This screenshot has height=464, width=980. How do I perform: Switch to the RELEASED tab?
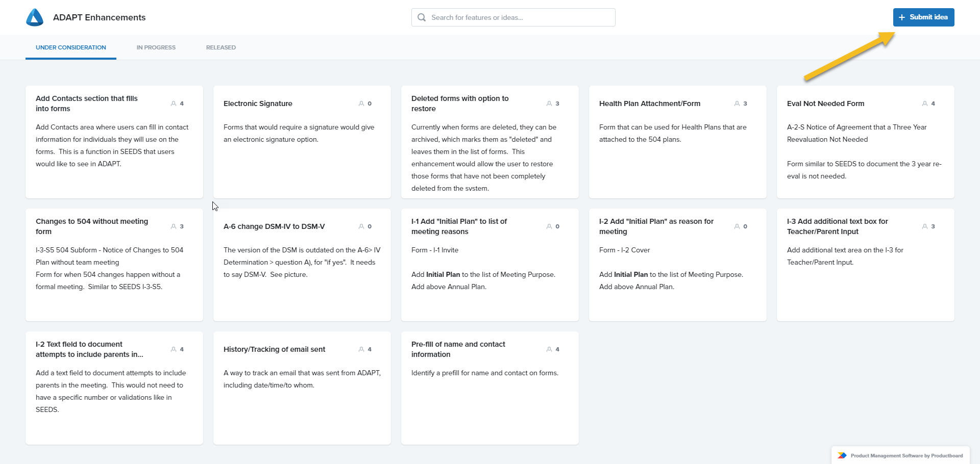click(x=220, y=47)
